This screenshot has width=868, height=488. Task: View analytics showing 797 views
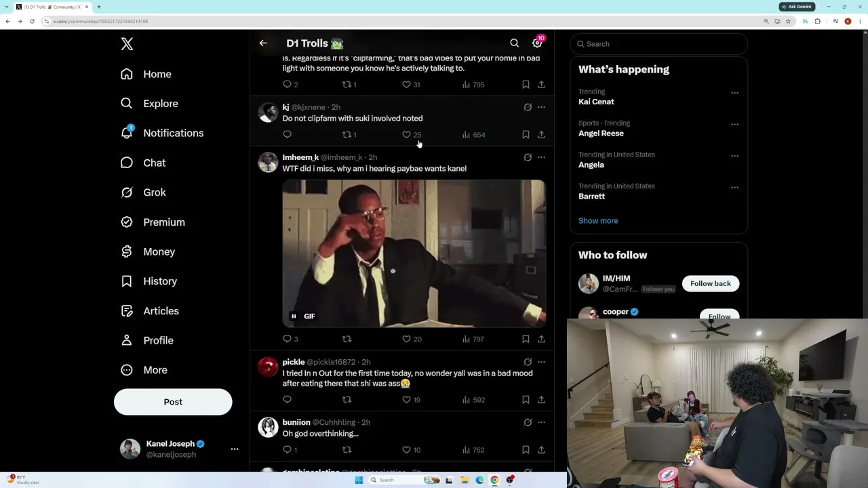tap(473, 339)
